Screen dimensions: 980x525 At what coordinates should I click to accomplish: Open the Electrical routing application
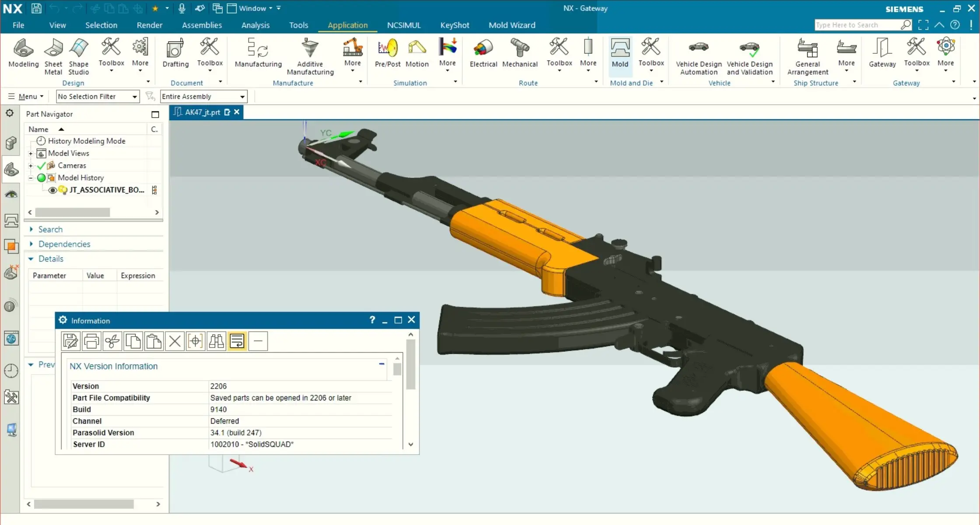pos(483,53)
